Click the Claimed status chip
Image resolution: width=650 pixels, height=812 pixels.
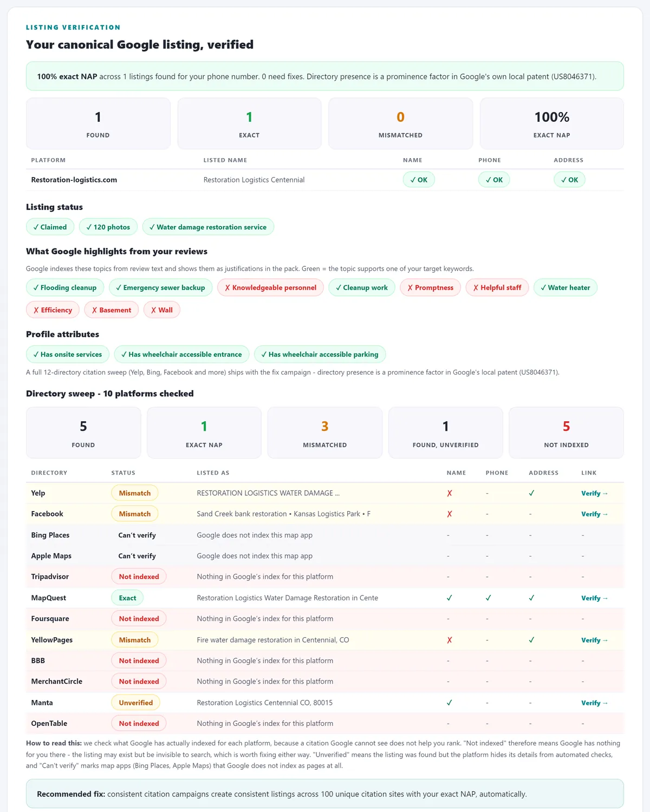pyautogui.click(x=50, y=227)
